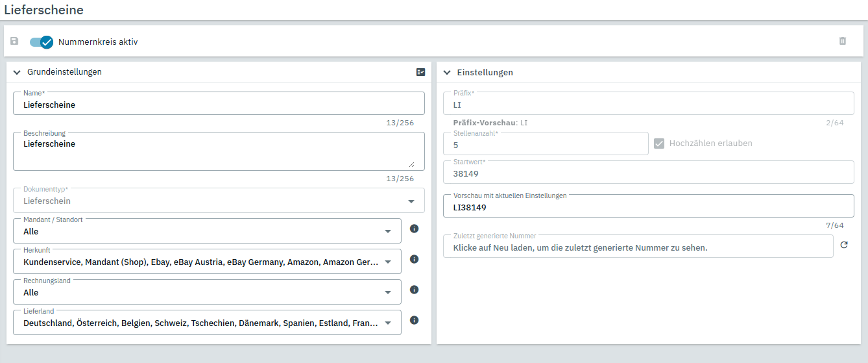Click the Name input field
The height and width of the screenshot is (363, 868).
pos(218,105)
